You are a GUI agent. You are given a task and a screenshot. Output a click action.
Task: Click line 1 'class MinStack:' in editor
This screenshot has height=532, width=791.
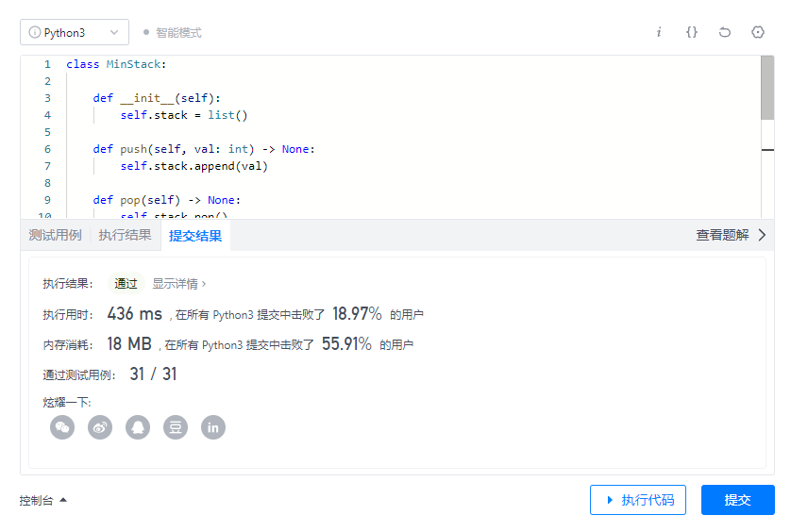pos(116,64)
